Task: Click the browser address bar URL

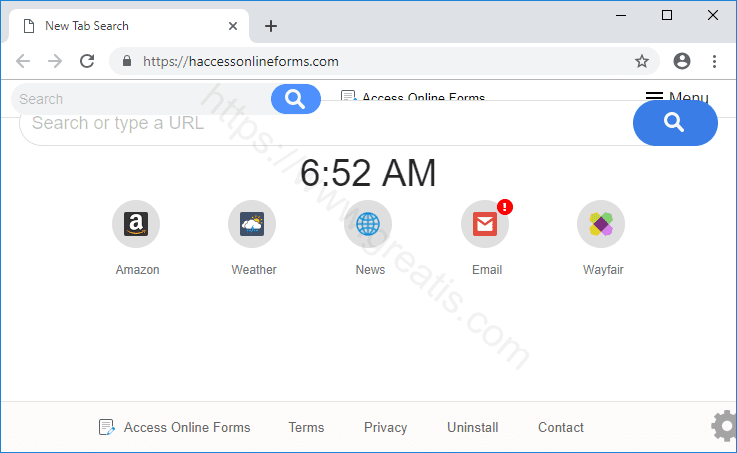Action: tap(241, 61)
